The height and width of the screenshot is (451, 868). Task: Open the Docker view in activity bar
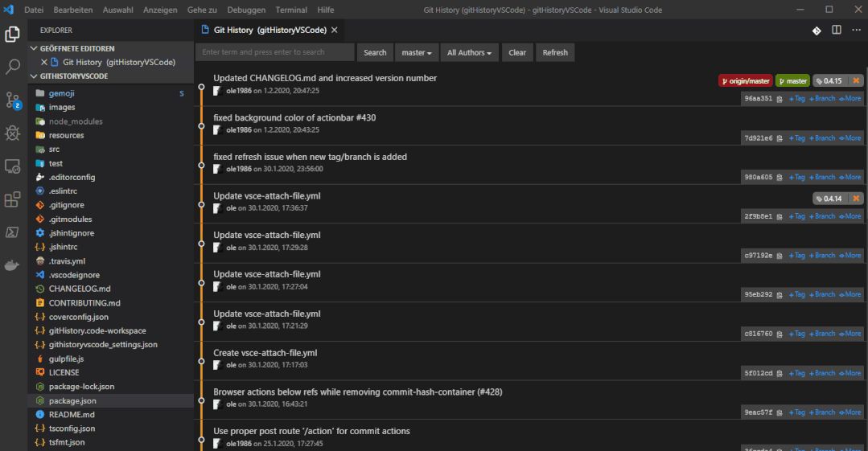(x=12, y=265)
